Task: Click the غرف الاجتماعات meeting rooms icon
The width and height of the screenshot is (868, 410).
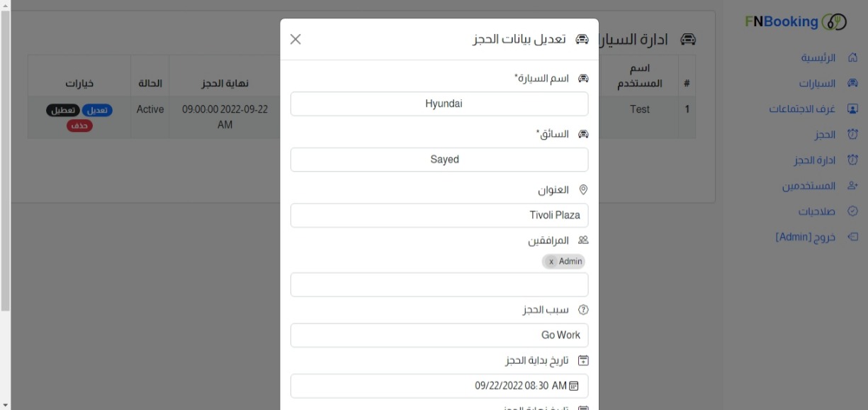Action: click(853, 109)
